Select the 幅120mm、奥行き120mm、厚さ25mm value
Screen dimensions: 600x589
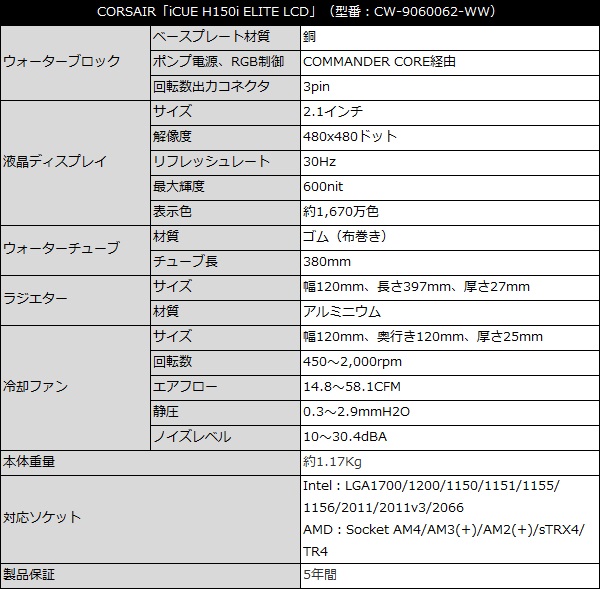pos(423,336)
